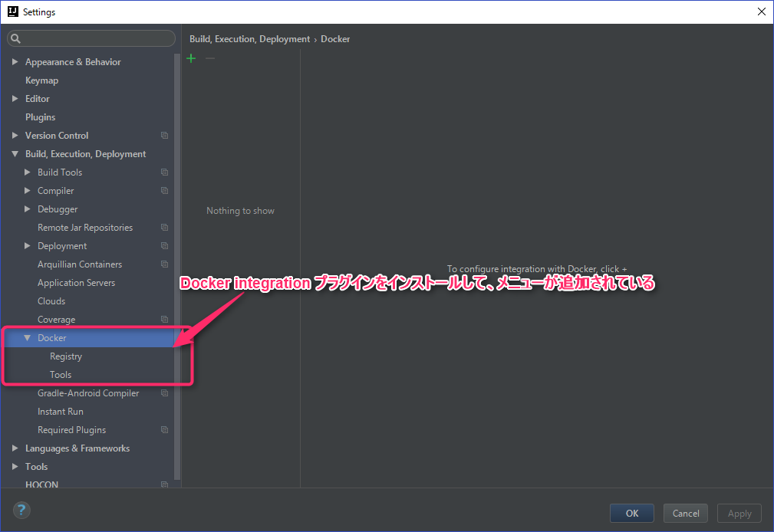Expand the Debugger arrow
The width and height of the screenshot is (774, 532).
point(27,209)
